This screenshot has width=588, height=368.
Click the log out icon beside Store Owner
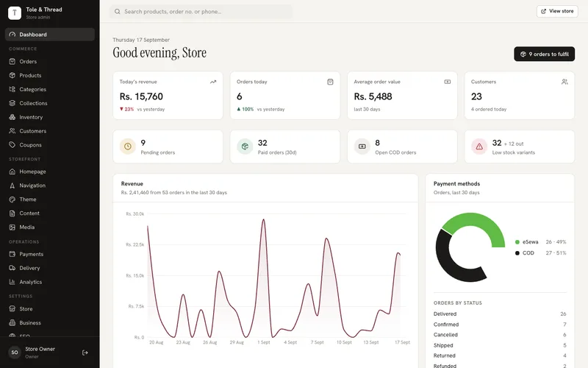(85, 353)
